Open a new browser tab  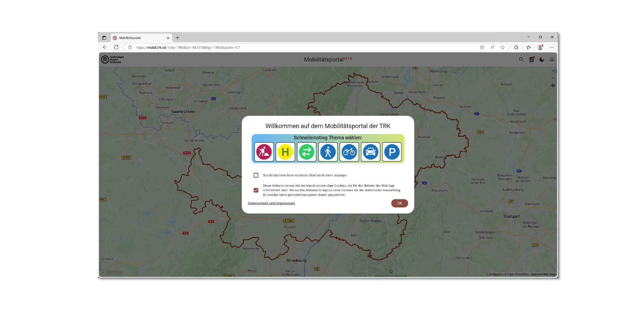tap(177, 38)
